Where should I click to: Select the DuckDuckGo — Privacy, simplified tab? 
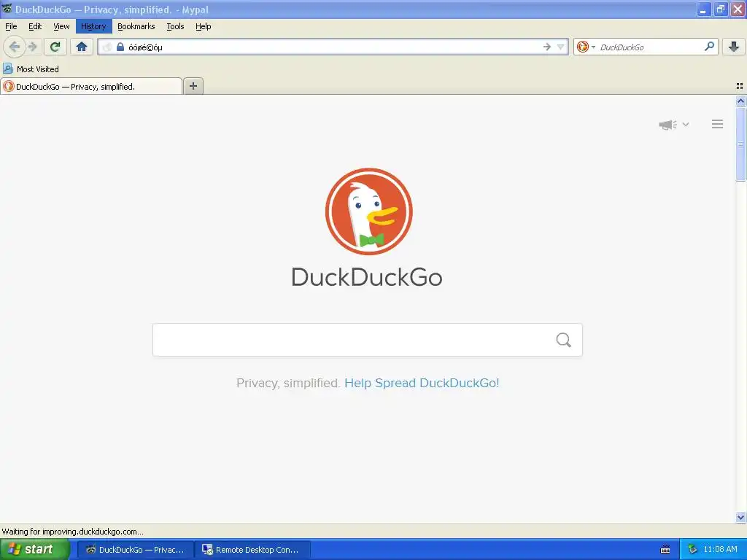coord(91,86)
